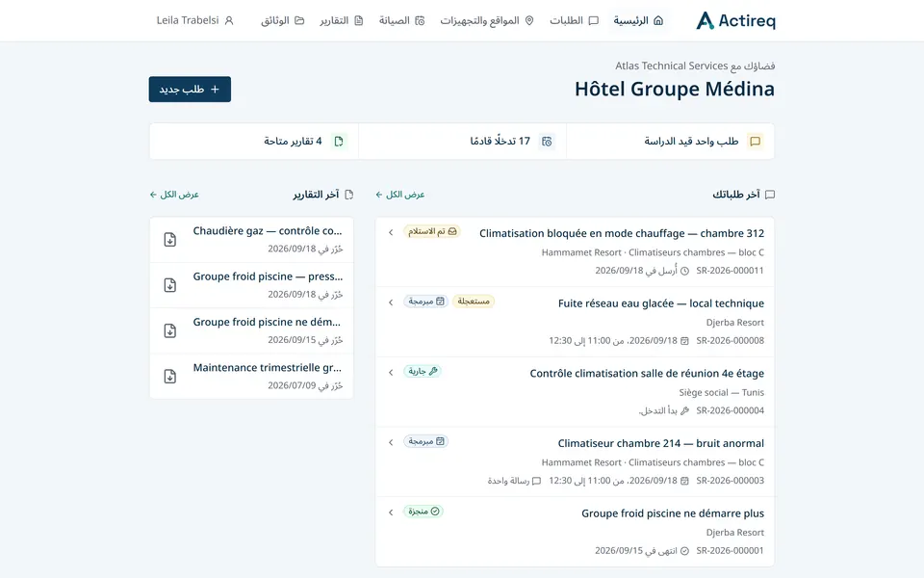The height and width of the screenshot is (578, 924).
Task: Open request Climatisation bloquée en mode chauffage
Action: (x=622, y=233)
